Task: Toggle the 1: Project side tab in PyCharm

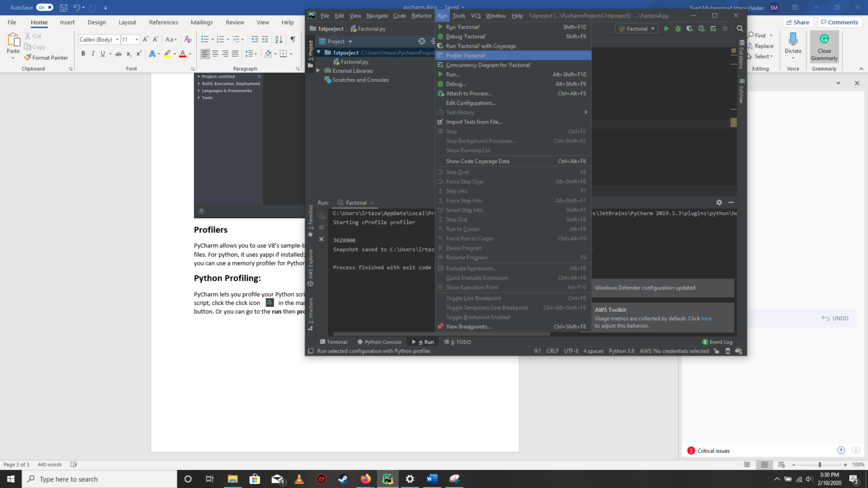Action: (x=310, y=54)
